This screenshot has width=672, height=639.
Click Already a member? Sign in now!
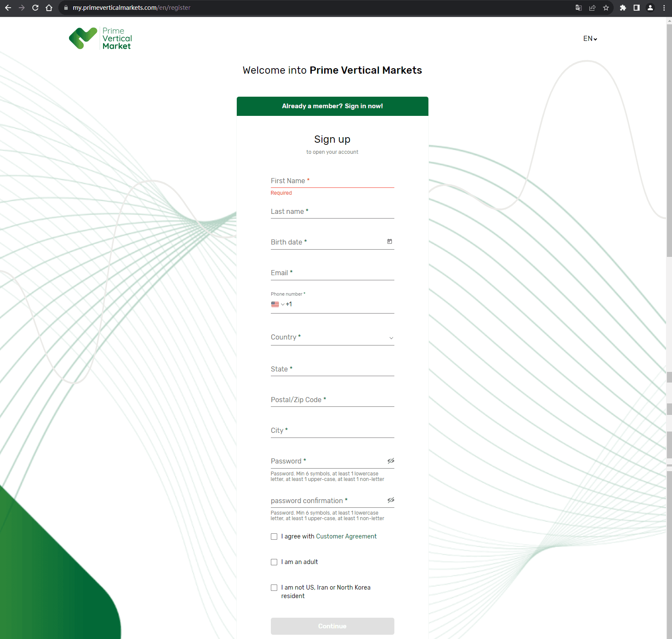333,106
